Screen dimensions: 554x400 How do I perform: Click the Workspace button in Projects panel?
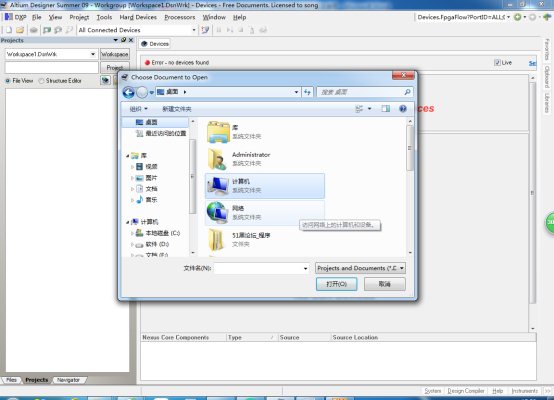click(x=114, y=54)
